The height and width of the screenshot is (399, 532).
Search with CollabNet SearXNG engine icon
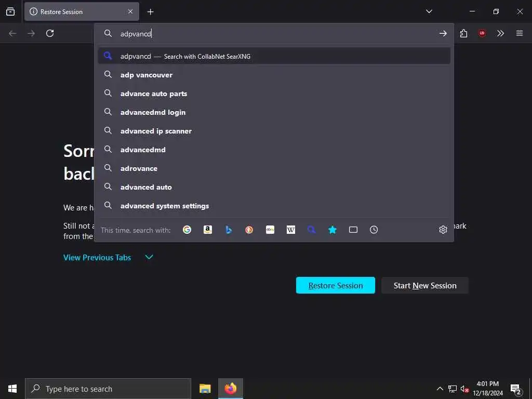[312, 230]
